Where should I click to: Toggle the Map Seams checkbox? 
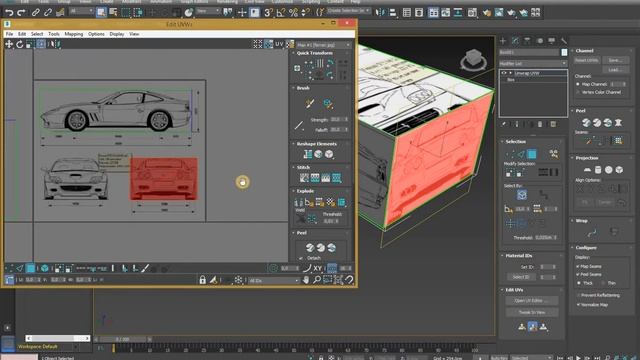[x=578, y=266]
